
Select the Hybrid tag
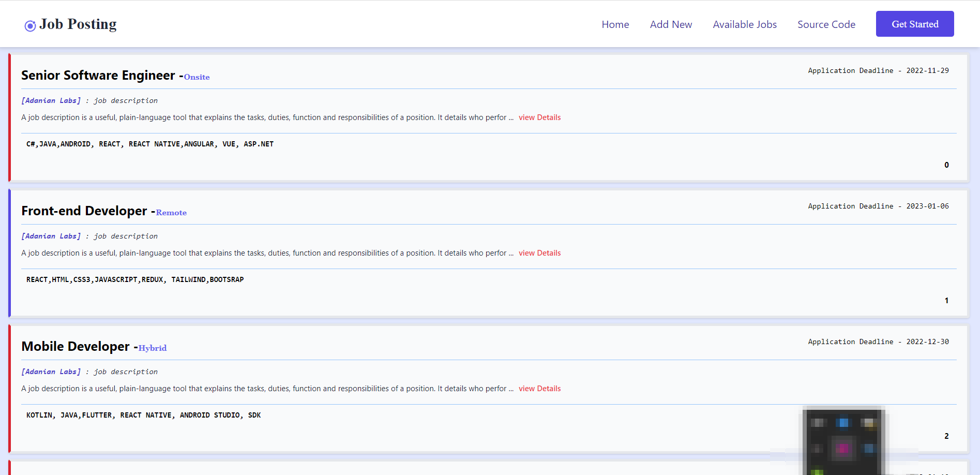tap(152, 348)
